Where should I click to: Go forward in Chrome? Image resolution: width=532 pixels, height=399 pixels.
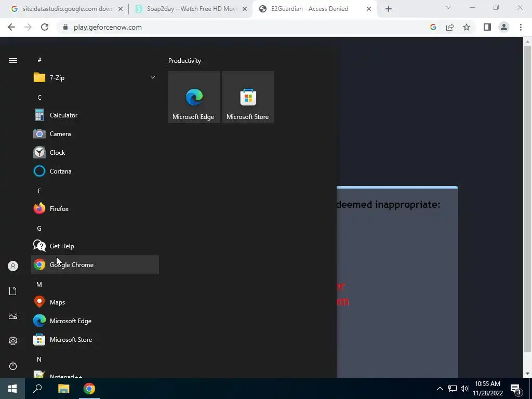[x=28, y=27]
